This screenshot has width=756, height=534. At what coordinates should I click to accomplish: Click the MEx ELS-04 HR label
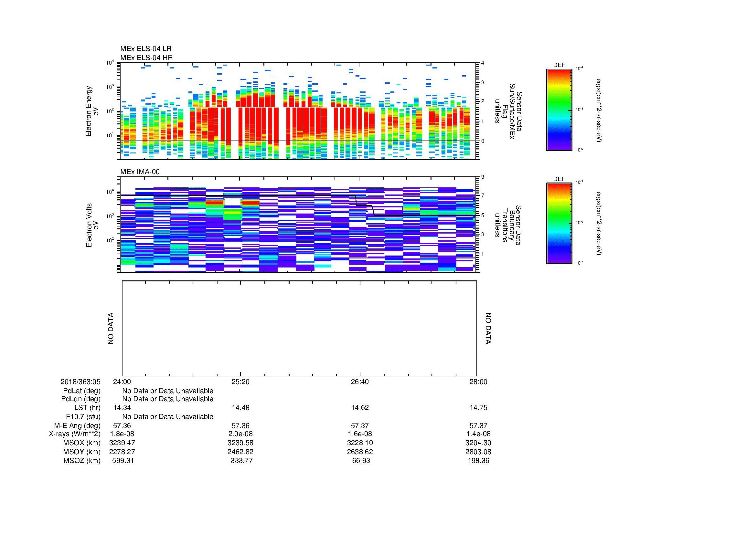(146, 58)
